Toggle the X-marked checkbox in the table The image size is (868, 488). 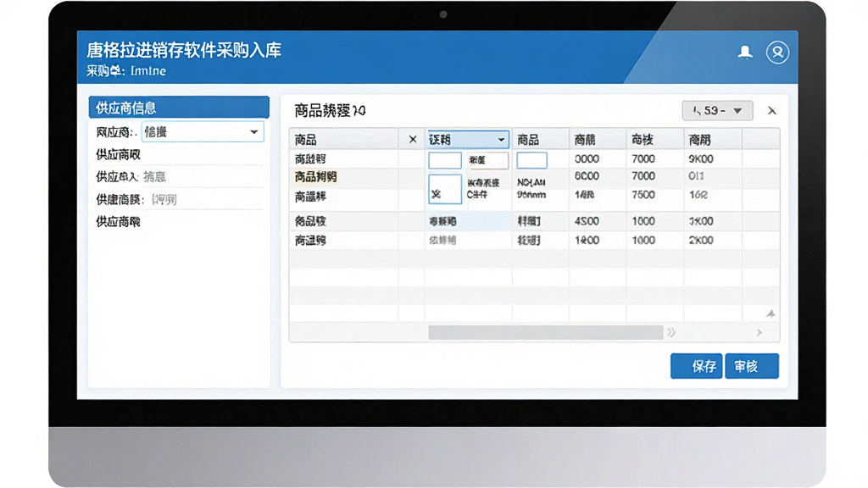pos(444,189)
